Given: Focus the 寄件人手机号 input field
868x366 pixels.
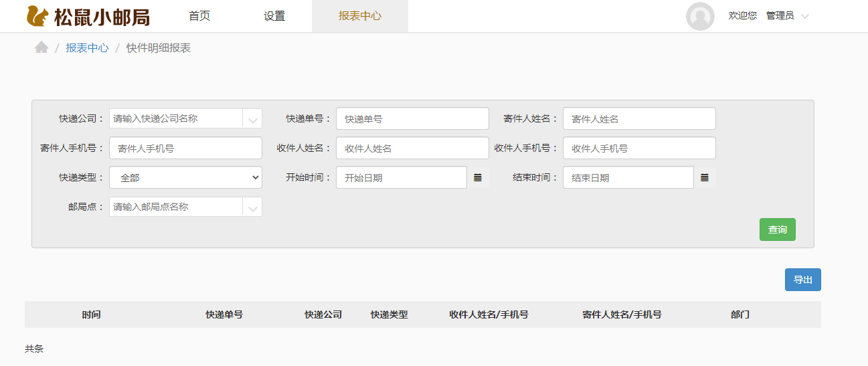Looking at the screenshot, I should coord(186,148).
